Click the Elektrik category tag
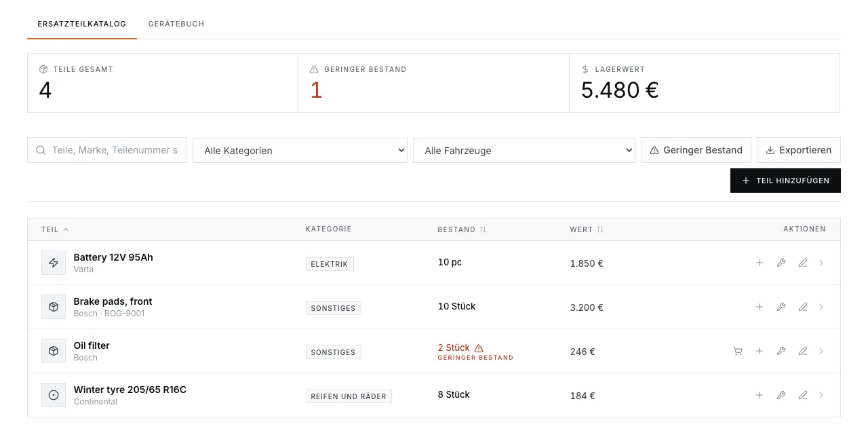The height and width of the screenshot is (431, 868). [330, 264]
